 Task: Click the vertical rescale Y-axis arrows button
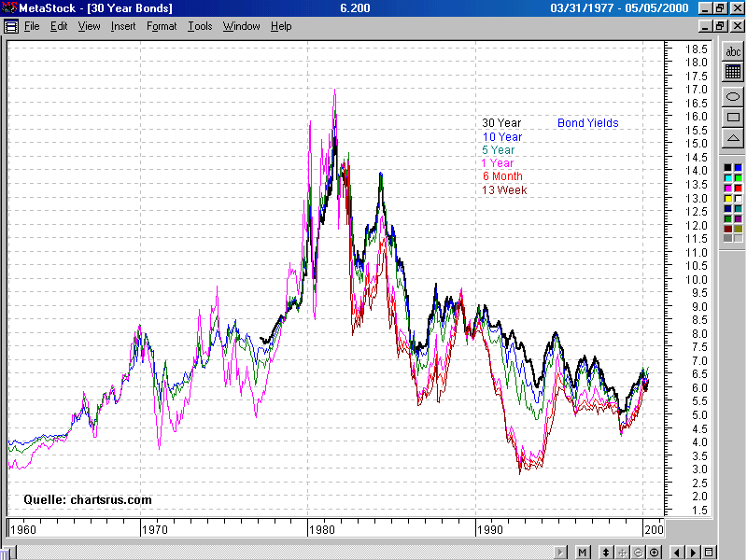(x=605, y=553)
